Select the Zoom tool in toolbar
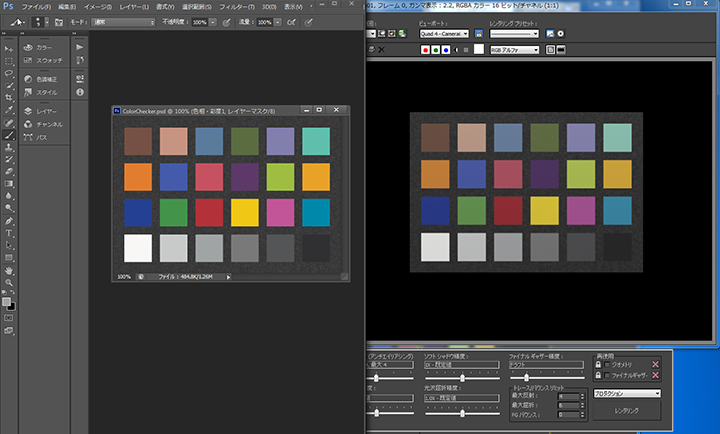 click(9, 283)
